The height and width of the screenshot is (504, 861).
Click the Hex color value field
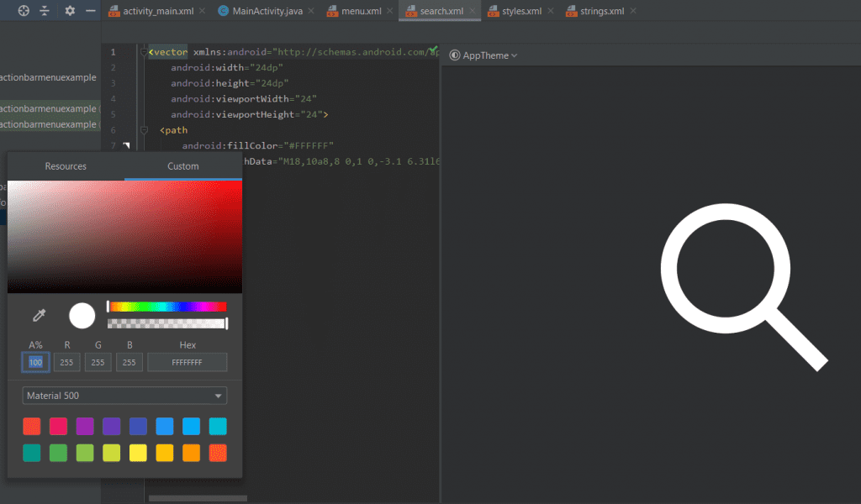(x=188, y=362)
